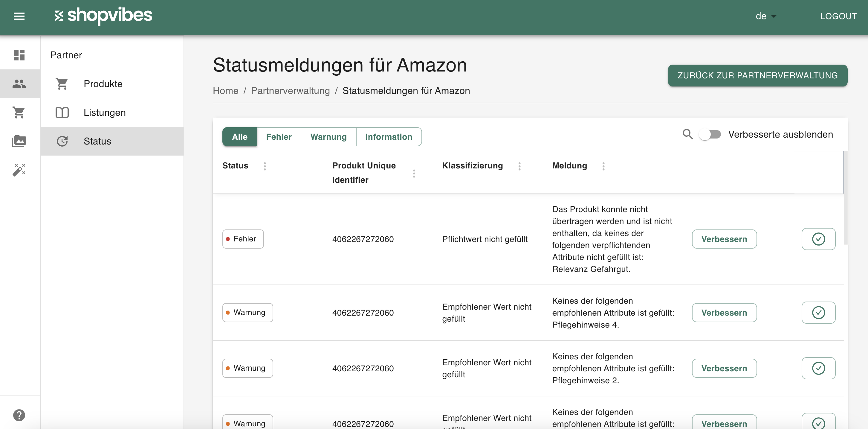This screenshot has width=868, height=429.
Task: Open the de language dropdown
Action: (766, 16)
